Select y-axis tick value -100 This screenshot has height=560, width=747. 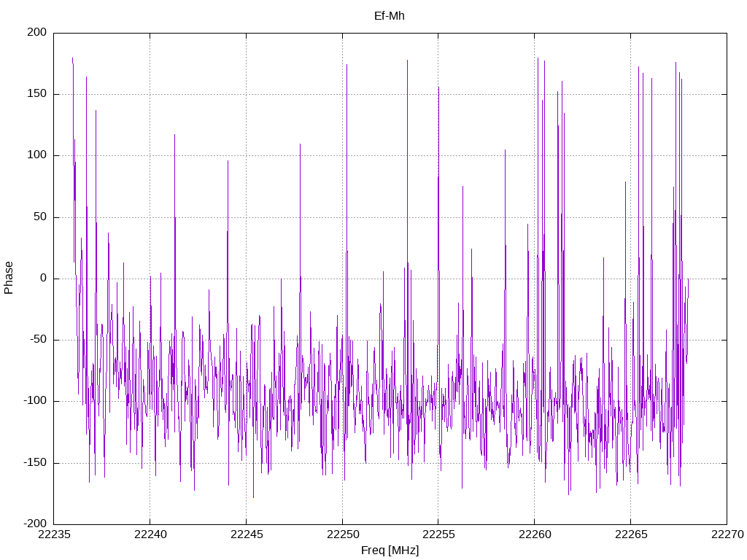pos(35,401)
